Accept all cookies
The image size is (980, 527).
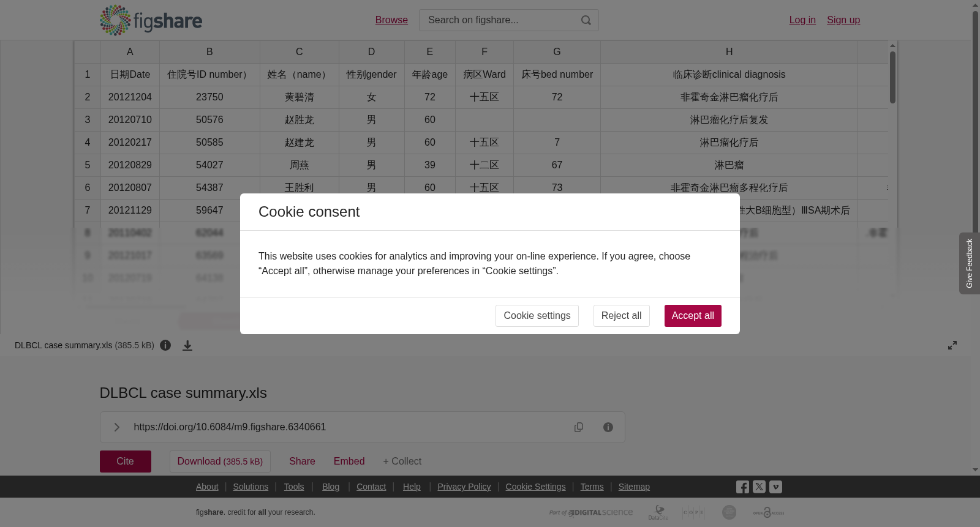[x=693, y=316]
